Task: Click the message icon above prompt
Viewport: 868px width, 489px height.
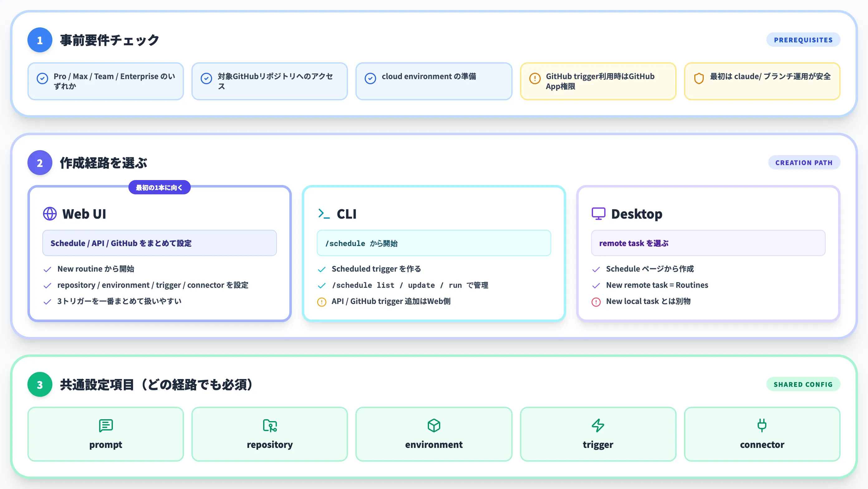Action: click(x=106, y=425)
